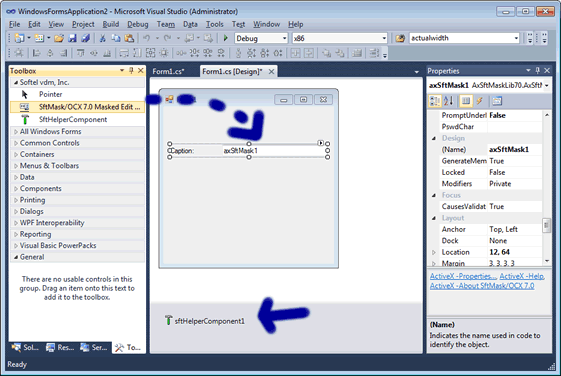Expand the Location property node
561x376 pixels.
[434, 252]
